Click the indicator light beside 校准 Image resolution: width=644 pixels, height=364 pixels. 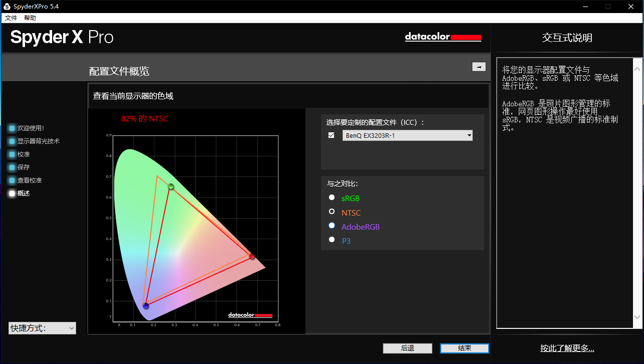click(x=12, y=154)
